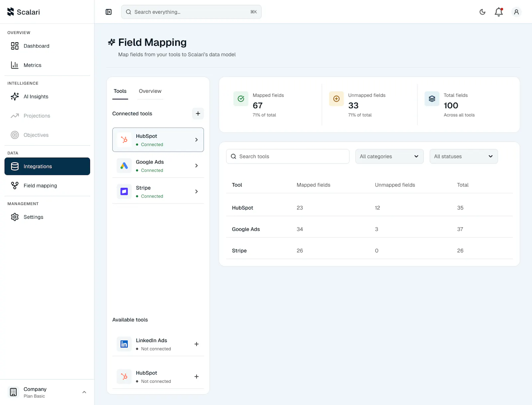Screen dimensions: 532x405
Task: Focus the Search tools input
Action: 288,156
